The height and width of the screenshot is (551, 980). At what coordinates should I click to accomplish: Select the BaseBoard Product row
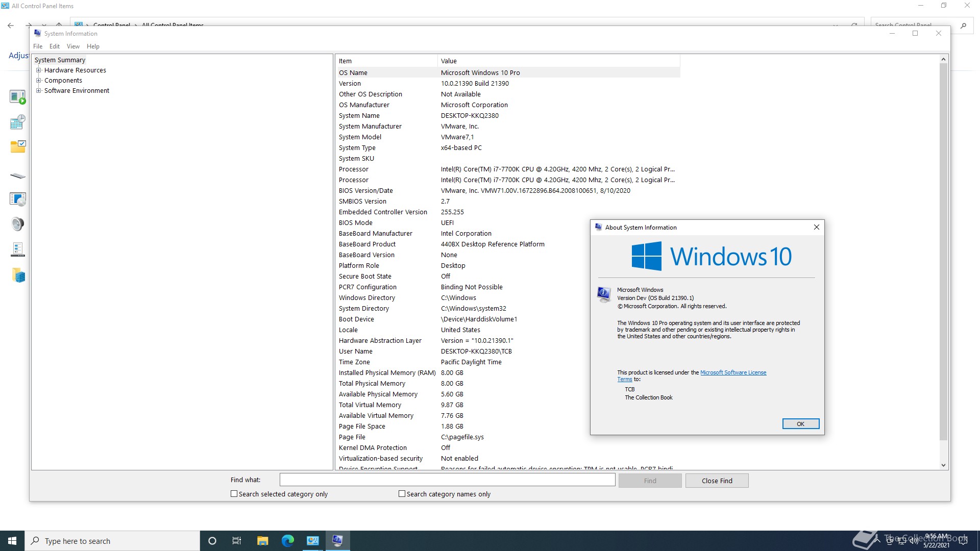tap(508, 244)
